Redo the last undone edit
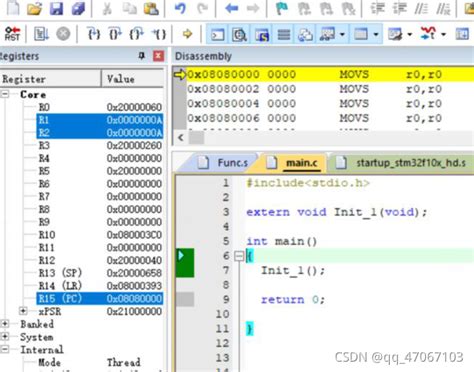 click(x=202, y=9)
